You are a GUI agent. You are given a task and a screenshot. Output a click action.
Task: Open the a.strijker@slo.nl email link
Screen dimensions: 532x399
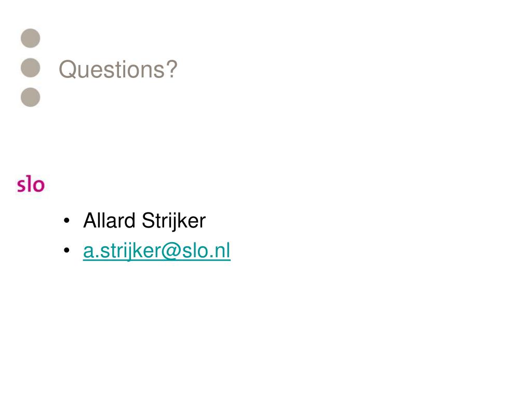point(157,251)
